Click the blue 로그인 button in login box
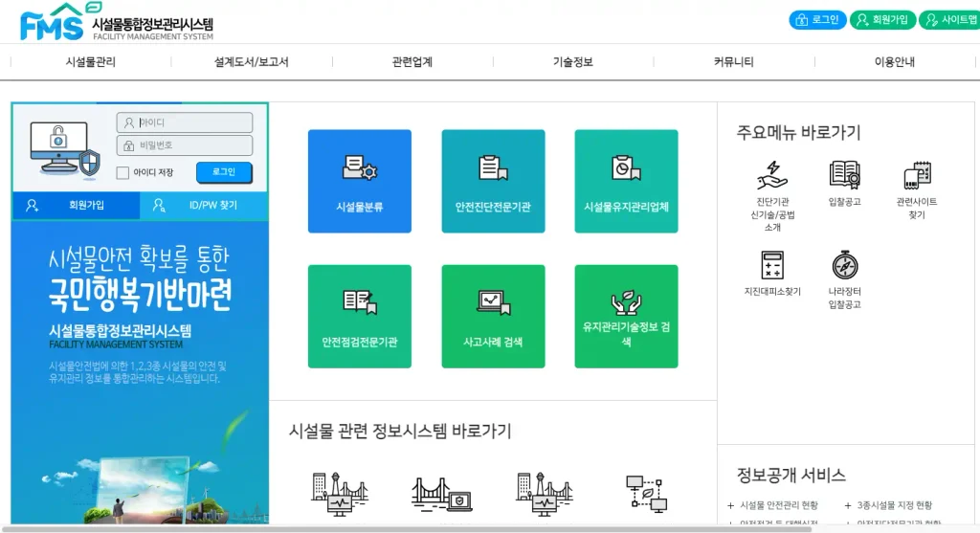 tap(224, 172)
